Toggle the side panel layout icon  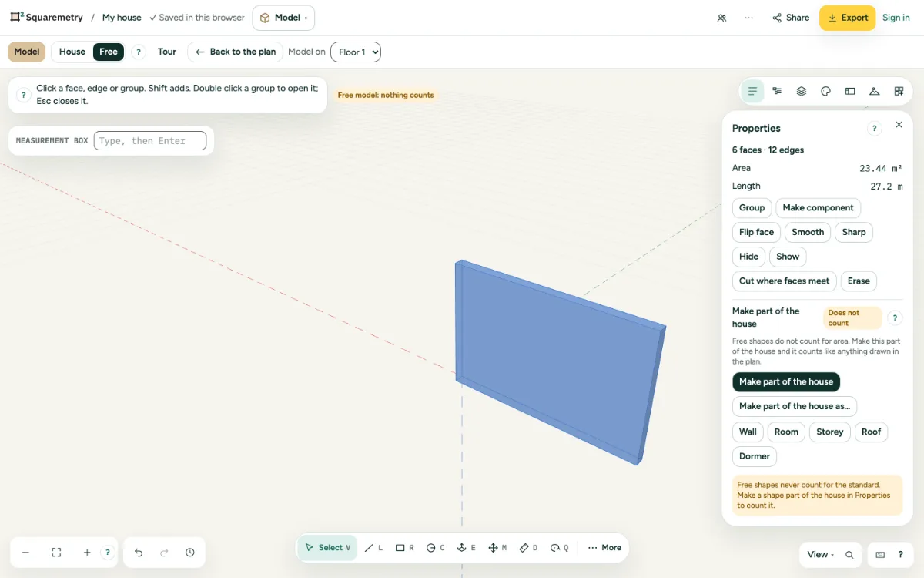[x=850, y=91]
